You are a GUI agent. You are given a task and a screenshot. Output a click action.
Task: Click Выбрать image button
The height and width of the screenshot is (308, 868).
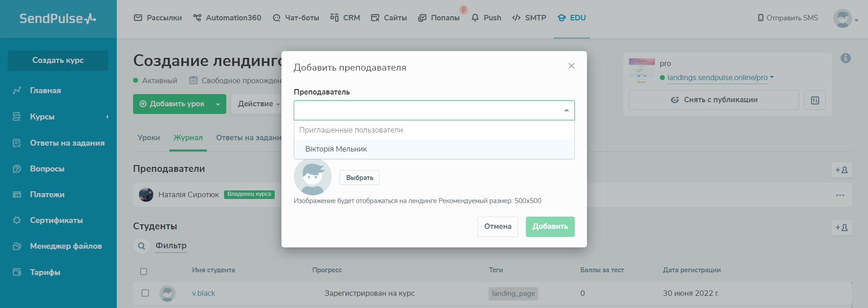[x=359, y=178]
